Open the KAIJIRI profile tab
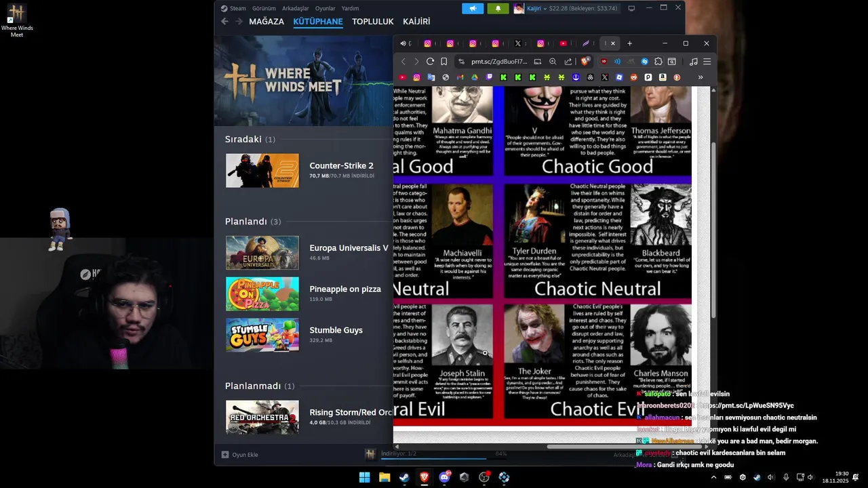868x488 pixels. tap(416, 22)
